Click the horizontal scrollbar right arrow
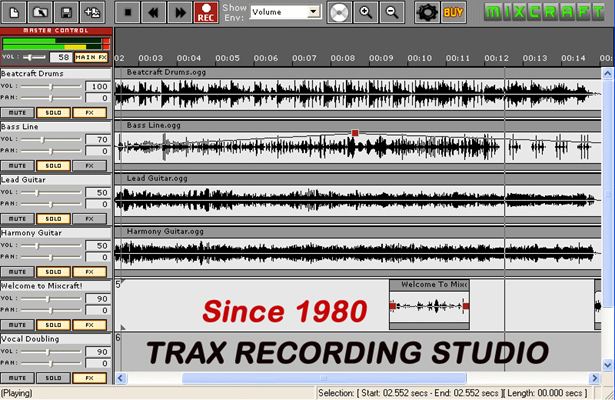 (x=595, y=378)
